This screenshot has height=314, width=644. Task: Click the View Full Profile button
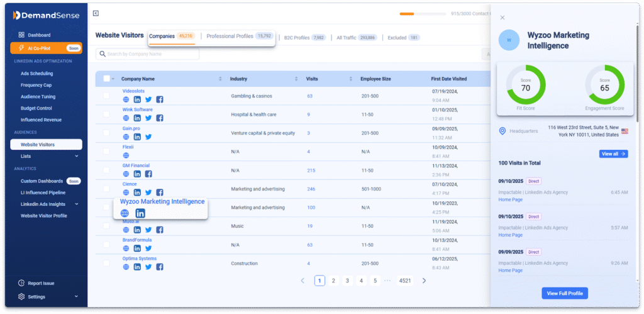565,293
